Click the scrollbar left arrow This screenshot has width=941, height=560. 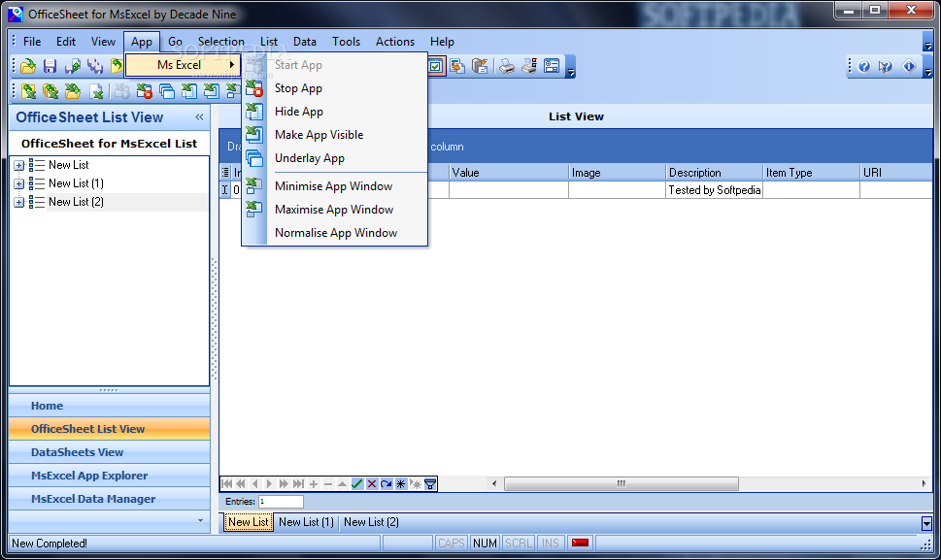(494, 484)
